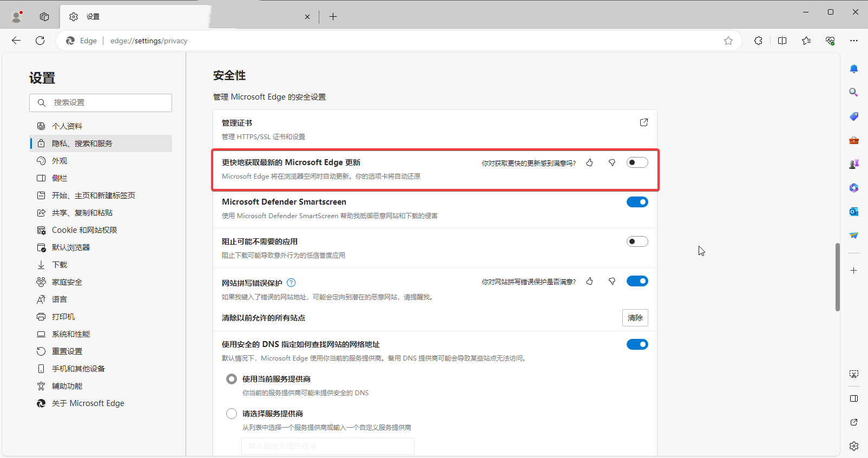The height and width of the screenshot is (458, 868).
Task: Click the page vertical scrollbar thumb
Action: [838, 277]
